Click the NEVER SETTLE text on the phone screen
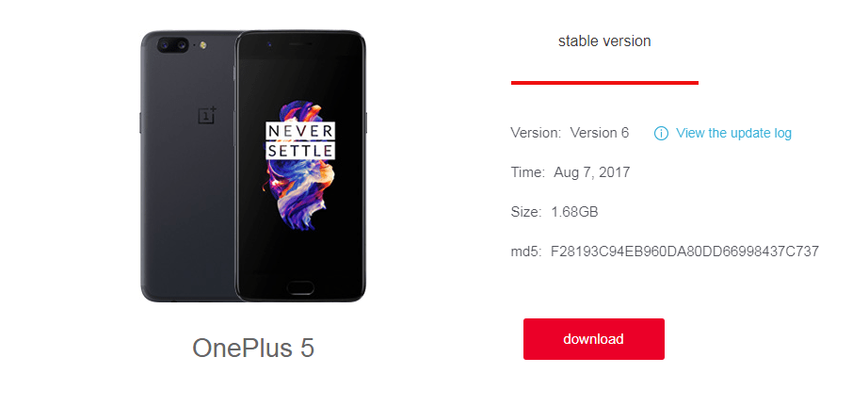 coord(299,140)
